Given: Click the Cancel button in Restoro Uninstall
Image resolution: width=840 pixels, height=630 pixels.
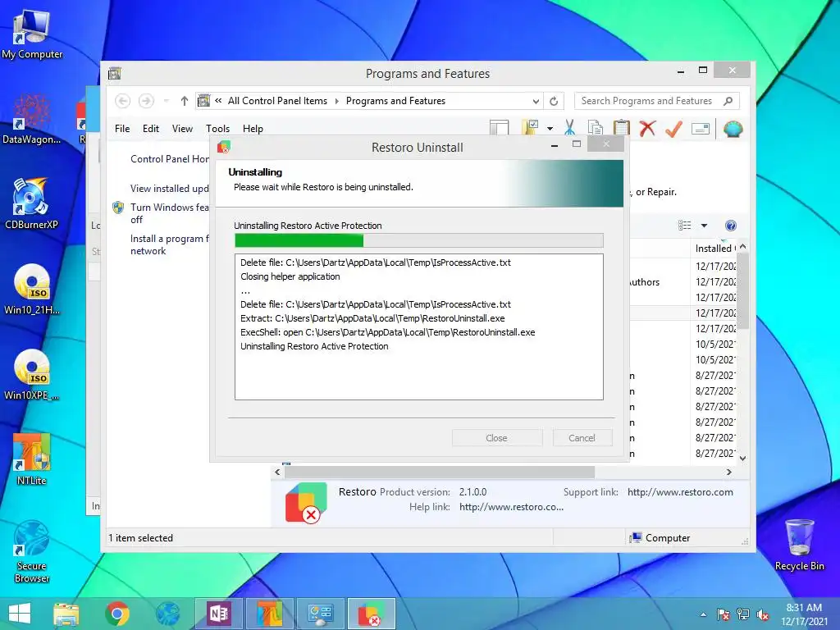Looking at the screenshot, I should (582, 438).
